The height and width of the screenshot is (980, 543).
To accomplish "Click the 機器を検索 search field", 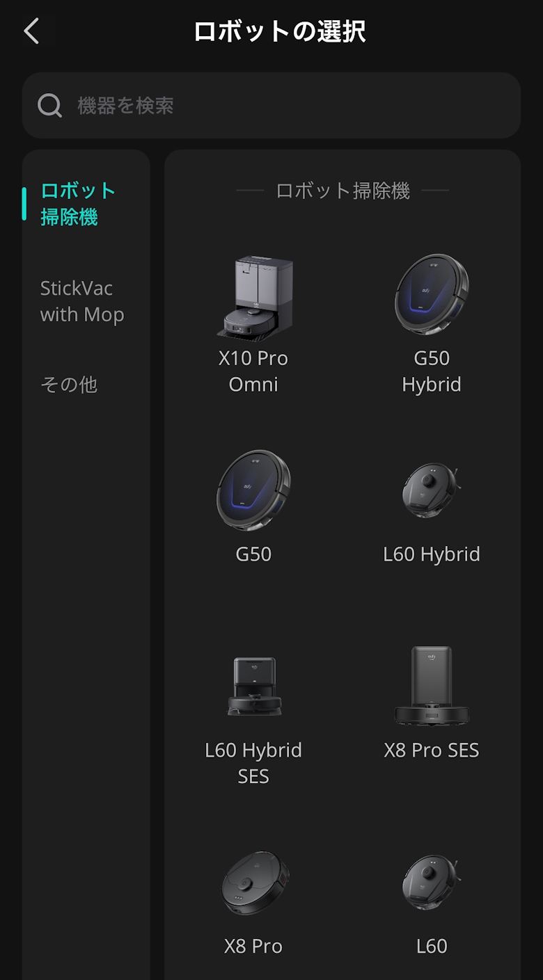I will point(278,106).
